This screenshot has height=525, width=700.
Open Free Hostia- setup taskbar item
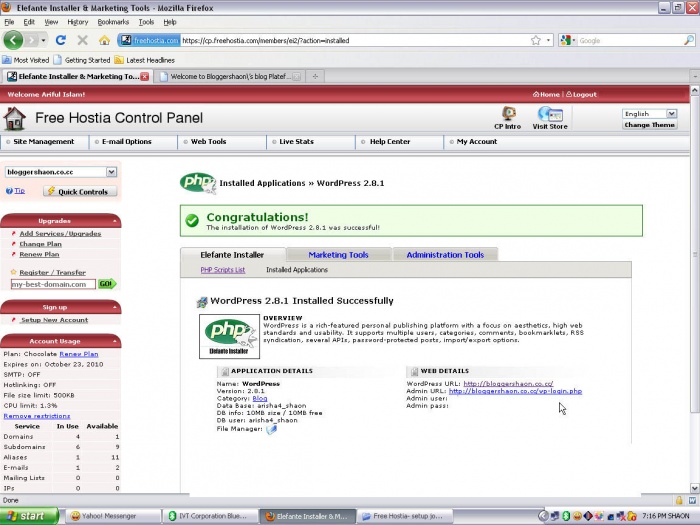[x=405, y=516]
